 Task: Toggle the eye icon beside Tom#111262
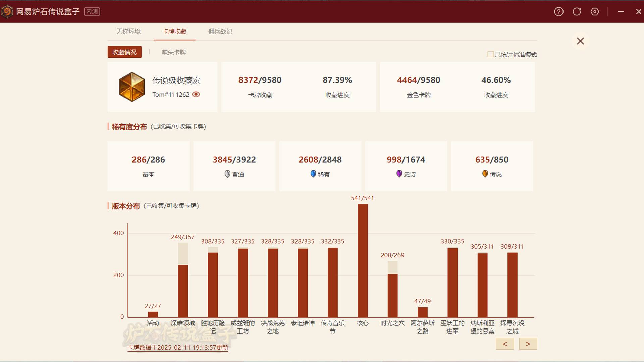pyautogui.click(x=196, y=94)
